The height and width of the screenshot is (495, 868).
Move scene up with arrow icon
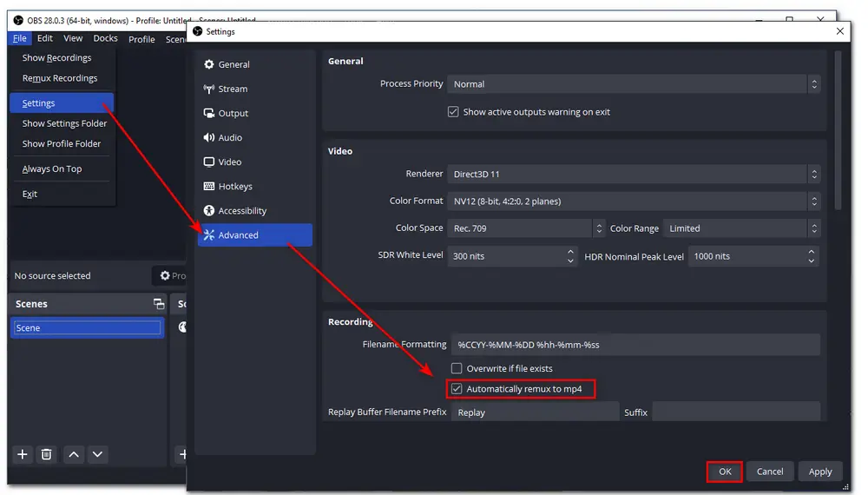(x=73, y=454)
